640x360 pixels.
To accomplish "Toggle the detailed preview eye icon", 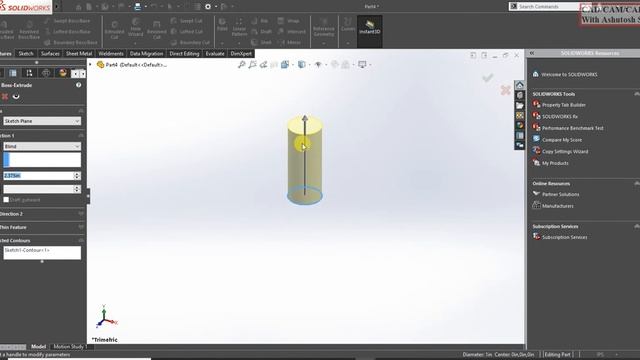I will click(16, 96).
